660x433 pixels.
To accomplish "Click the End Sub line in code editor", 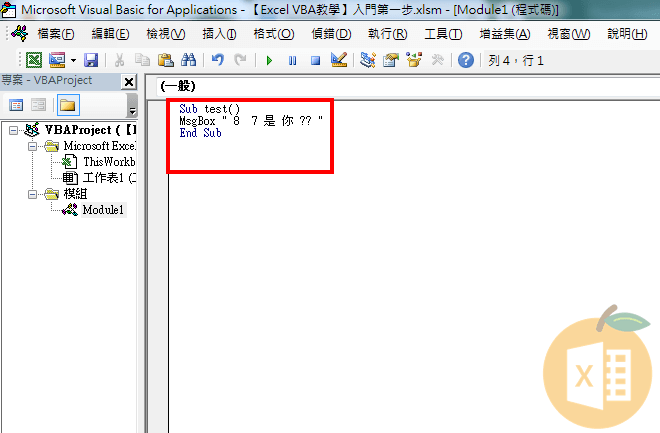I will point(201,133).
